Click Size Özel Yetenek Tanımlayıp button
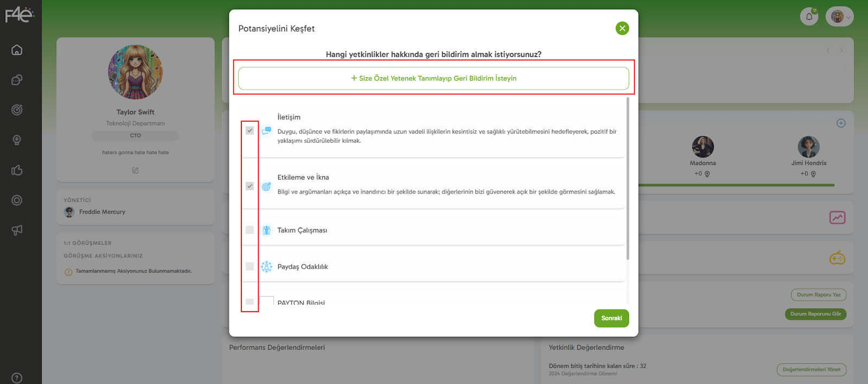This screenshot has height=384, width=868. coord(433,78)
